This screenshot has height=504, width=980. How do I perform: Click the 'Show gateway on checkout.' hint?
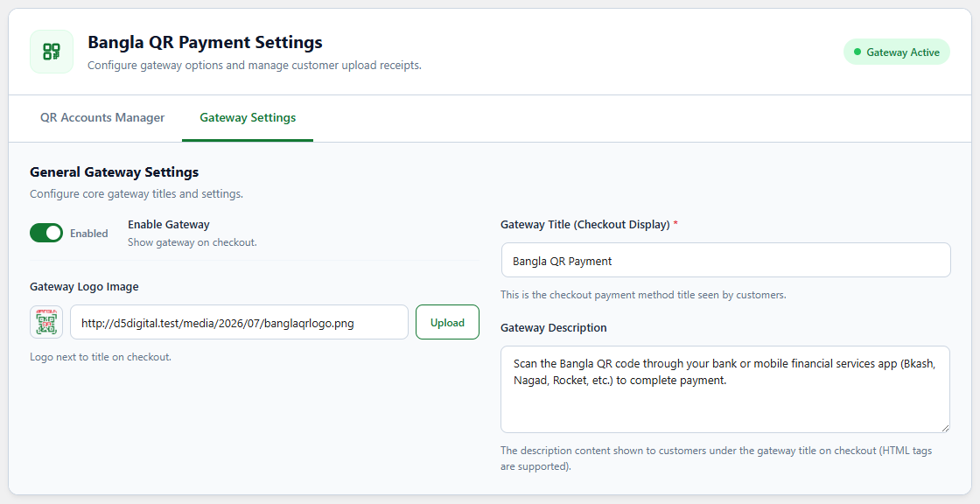(192, 242)
